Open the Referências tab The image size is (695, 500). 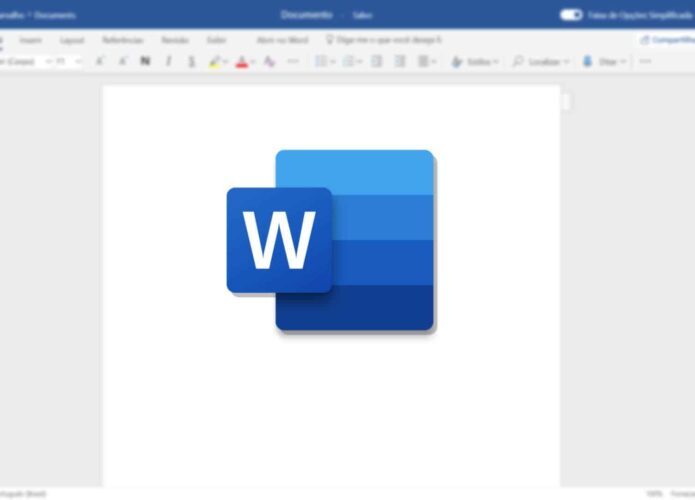tap(123, 40)
